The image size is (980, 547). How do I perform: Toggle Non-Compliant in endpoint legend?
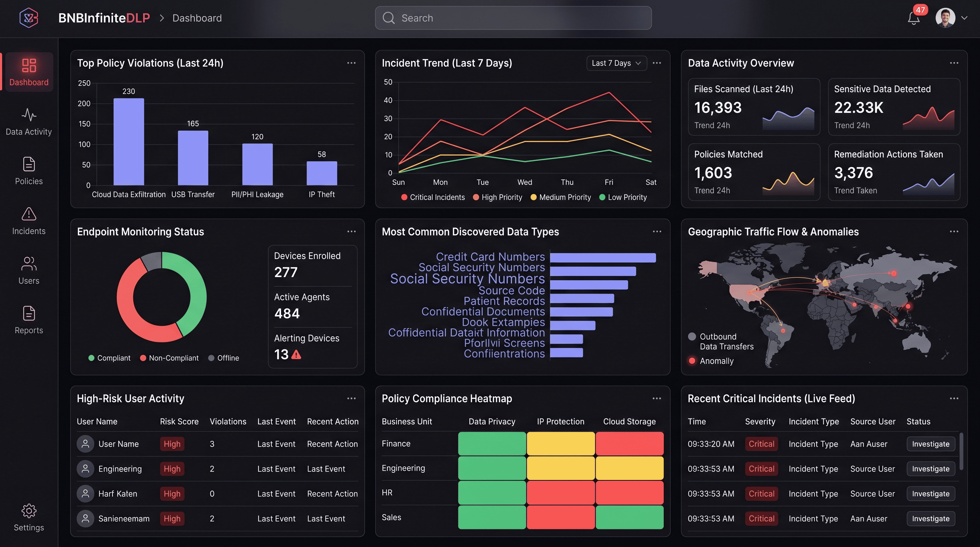pyautogui.click(x=169, y=358)
